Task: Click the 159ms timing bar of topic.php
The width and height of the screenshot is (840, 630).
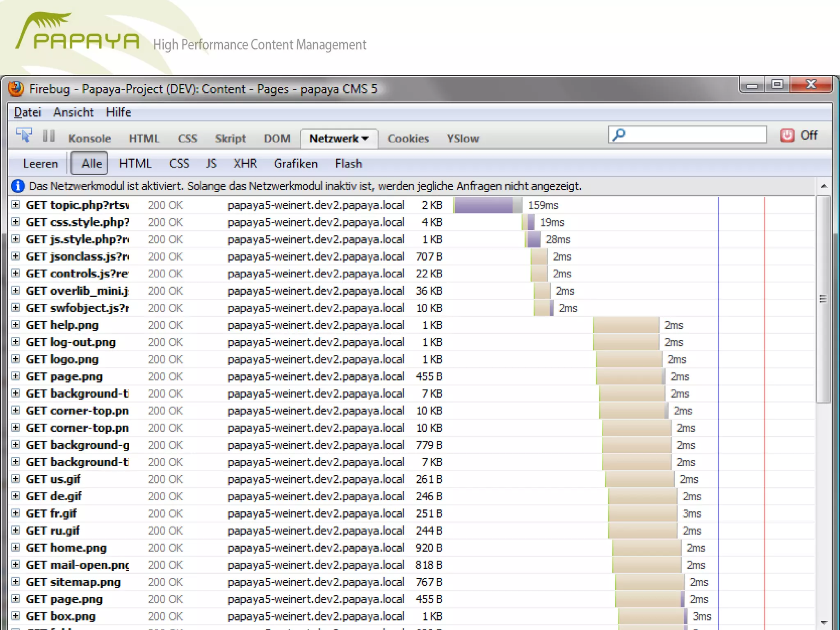Action: pyautogui.click(x=488, y=205)
